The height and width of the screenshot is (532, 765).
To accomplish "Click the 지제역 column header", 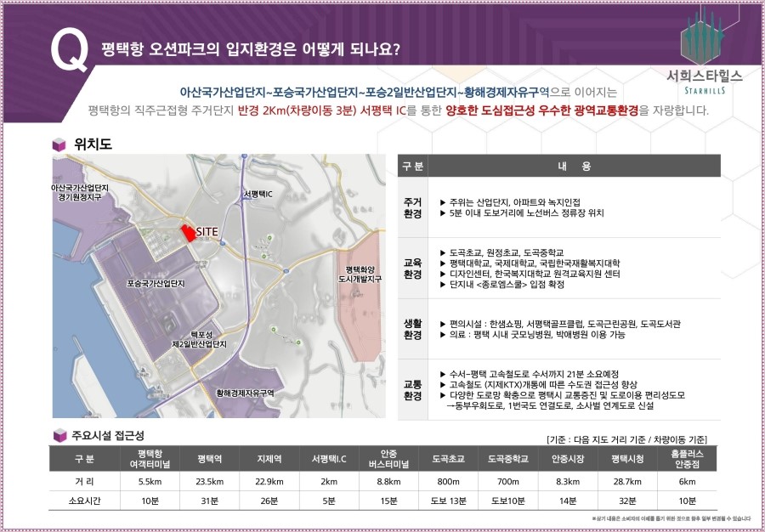I will pos(269,459).
